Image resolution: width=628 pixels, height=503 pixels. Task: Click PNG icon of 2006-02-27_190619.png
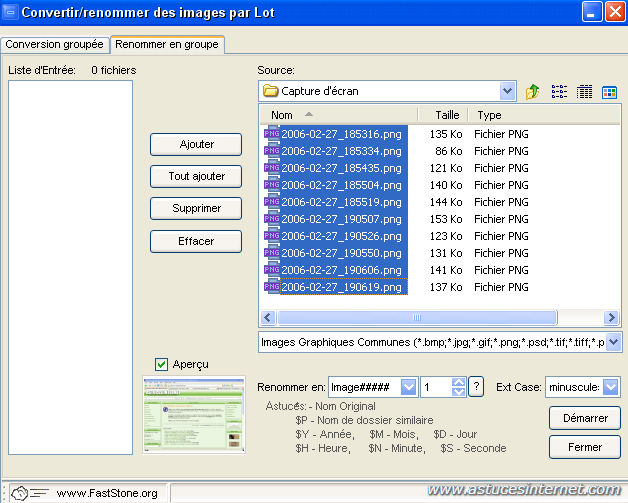[272, 287]
